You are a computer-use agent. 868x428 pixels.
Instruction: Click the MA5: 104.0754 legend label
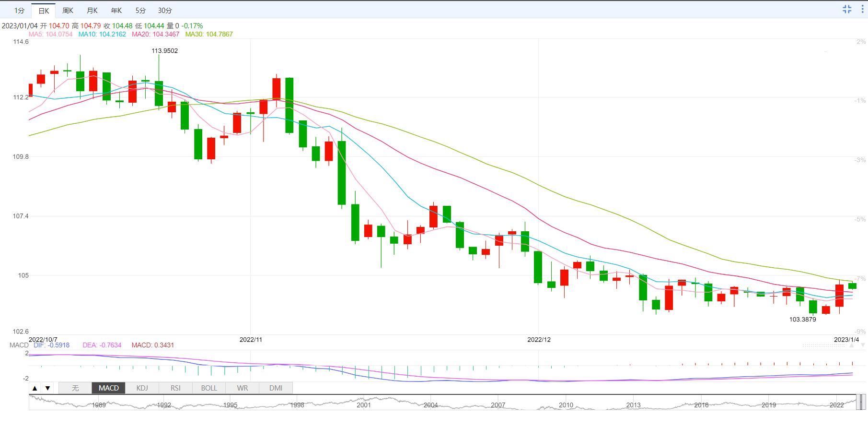tap(50, 34)
